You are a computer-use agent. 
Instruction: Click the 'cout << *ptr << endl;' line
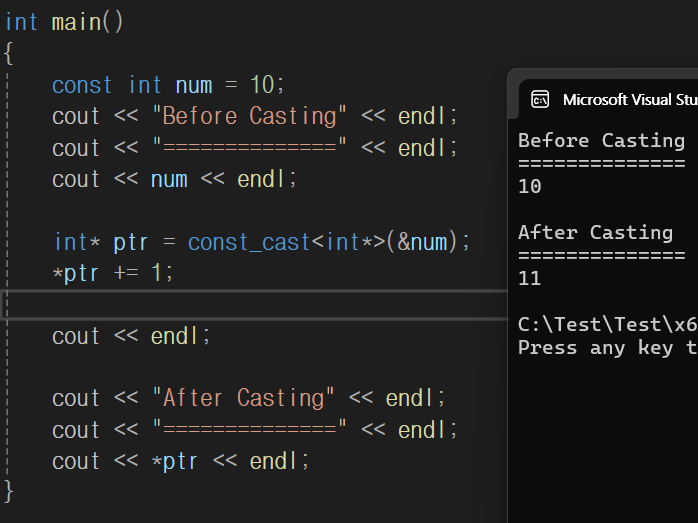pyautogui.click(x=180, y=462)
